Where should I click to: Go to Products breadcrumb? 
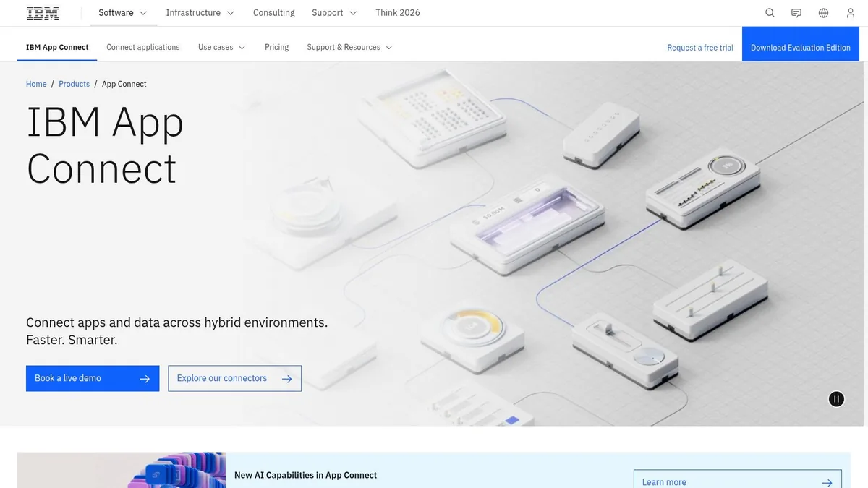tap(74, 84)
